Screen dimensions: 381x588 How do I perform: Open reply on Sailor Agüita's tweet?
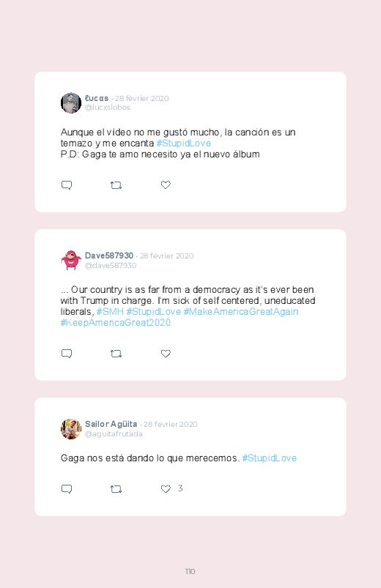tap(67, 489)
